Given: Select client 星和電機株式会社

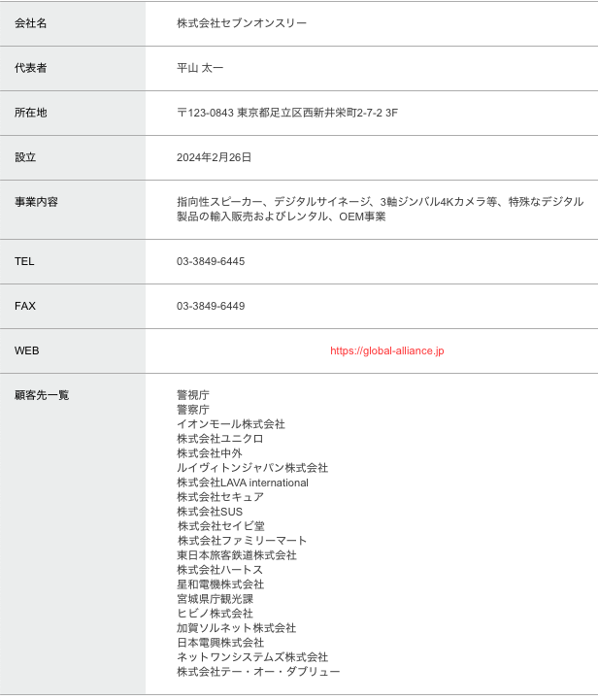Looking at the screenshot, I should 220,584.
